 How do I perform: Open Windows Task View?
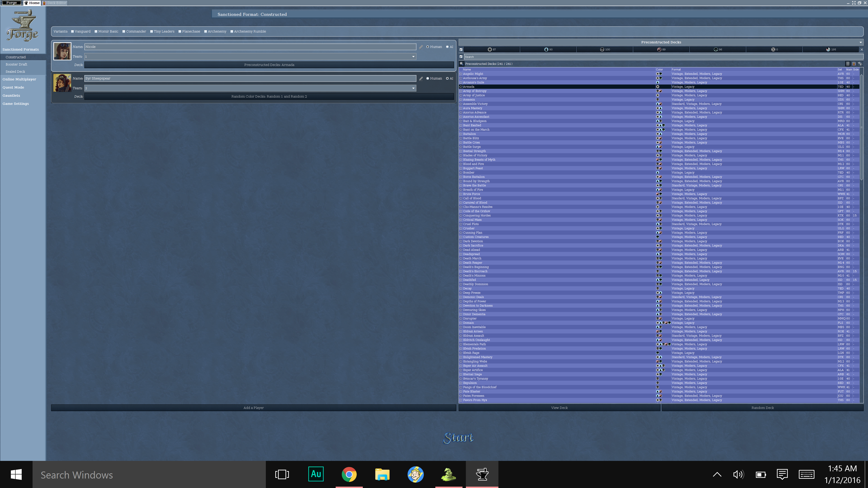282,474
